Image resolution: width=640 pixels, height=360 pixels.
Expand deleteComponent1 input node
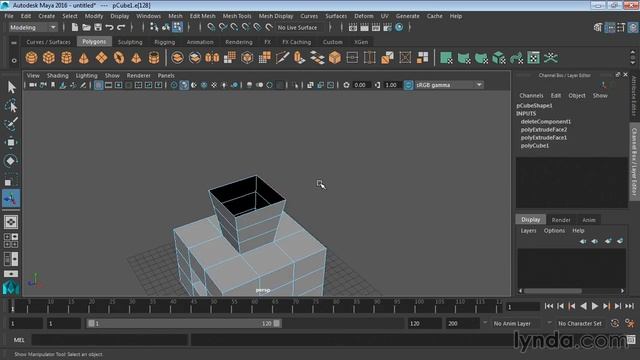tap(546, 122)
